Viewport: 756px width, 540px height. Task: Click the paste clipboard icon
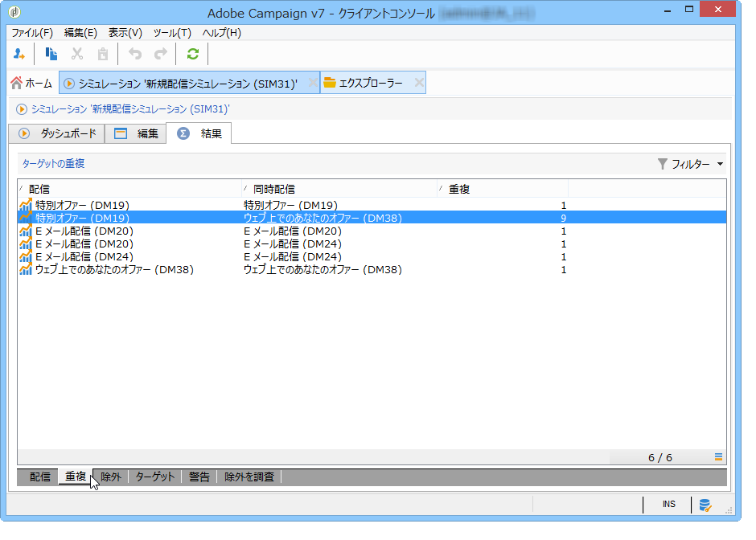click(103, 54)
